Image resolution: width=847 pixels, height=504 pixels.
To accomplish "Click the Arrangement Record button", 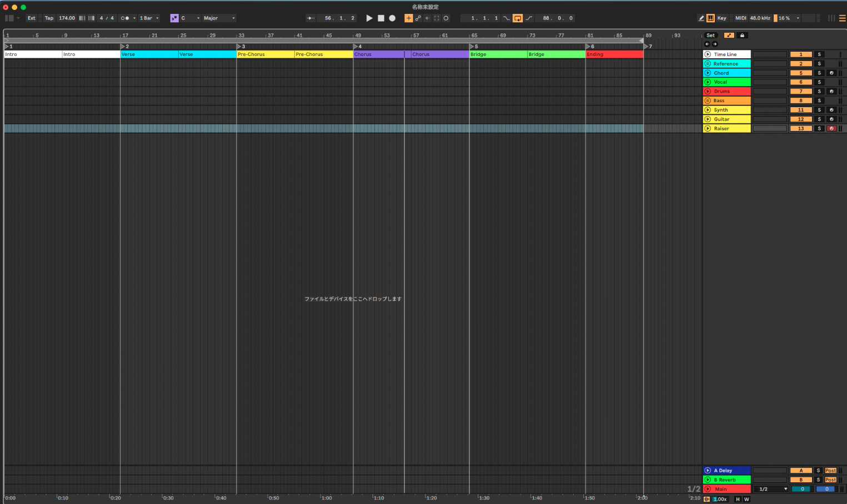I will pos(392,18).
